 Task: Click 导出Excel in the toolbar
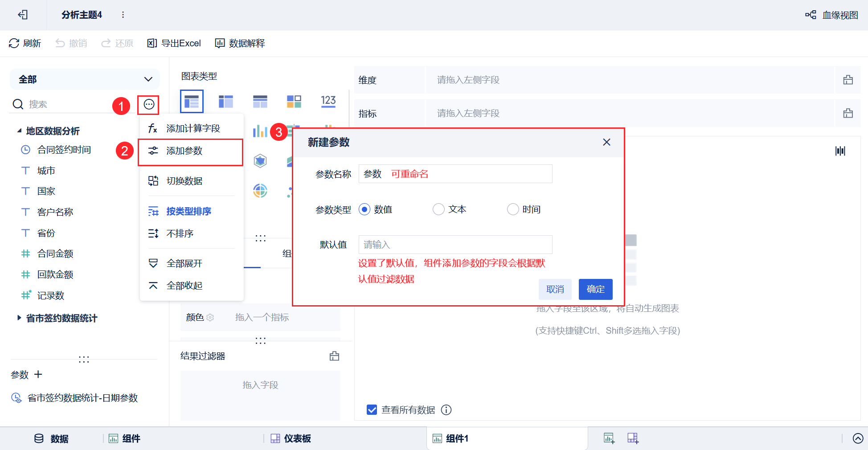[x=174, y=43]
